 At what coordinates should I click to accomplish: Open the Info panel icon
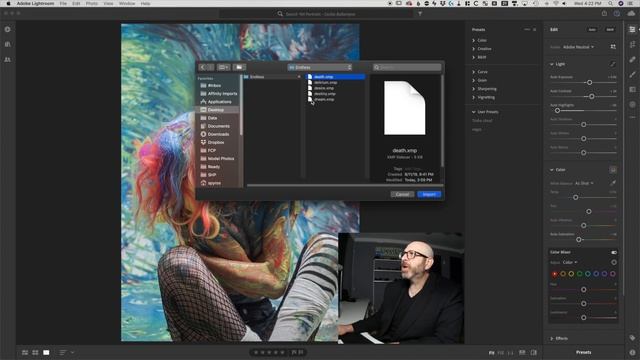coord(632,352)
